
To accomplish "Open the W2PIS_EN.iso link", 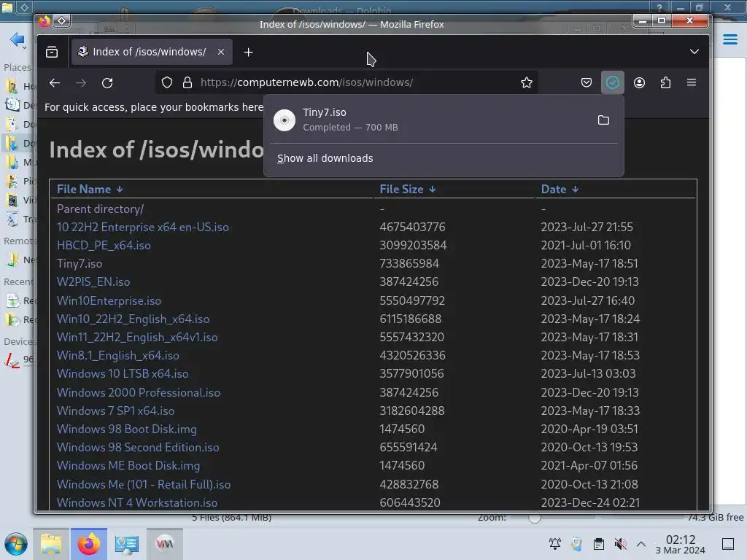I will pos(93,281).
